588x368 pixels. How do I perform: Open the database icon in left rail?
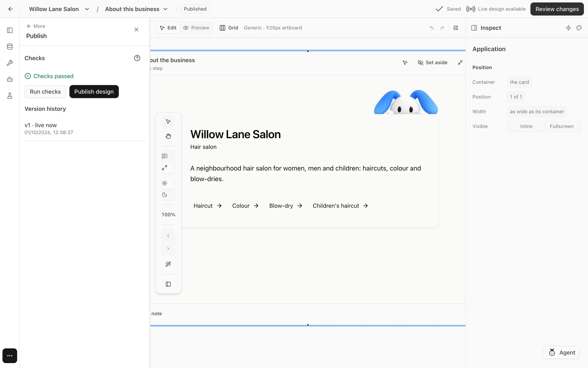point(10,46)
